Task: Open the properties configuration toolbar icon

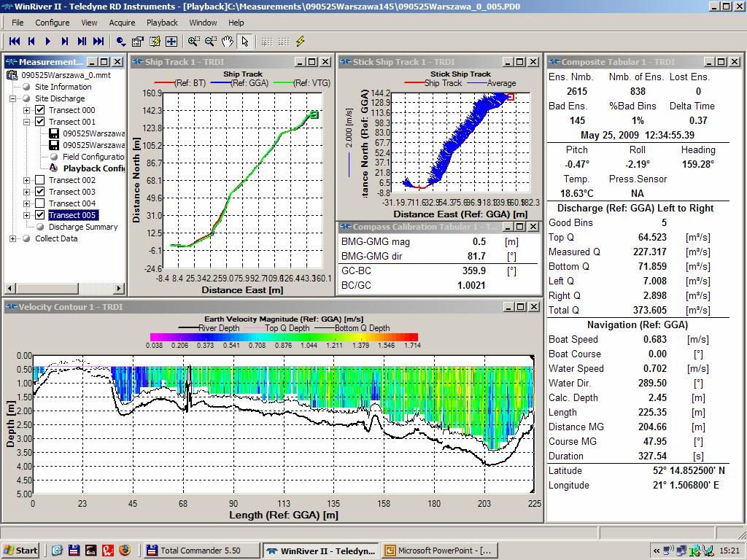Action: point(138,42)
